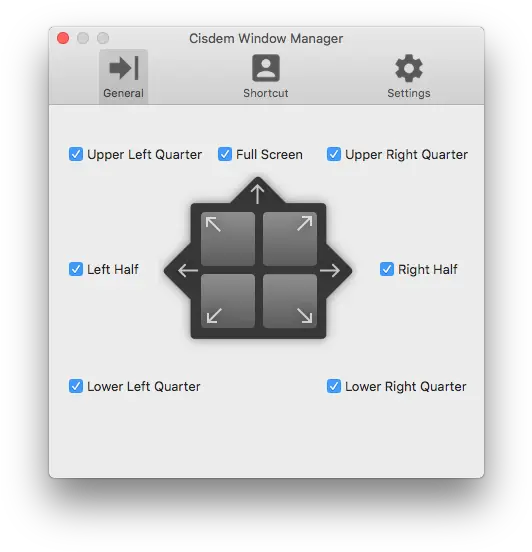Click the right arrow on the diagram

pos(330,270)
